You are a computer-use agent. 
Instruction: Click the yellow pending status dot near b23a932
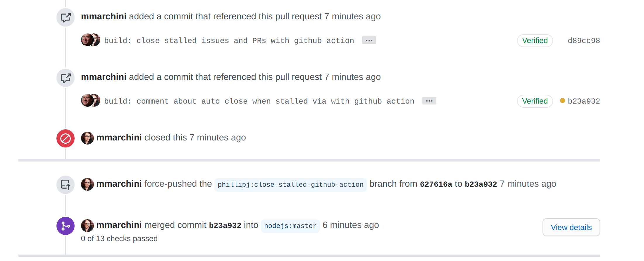pyautogui.click(x=562, y=101)
